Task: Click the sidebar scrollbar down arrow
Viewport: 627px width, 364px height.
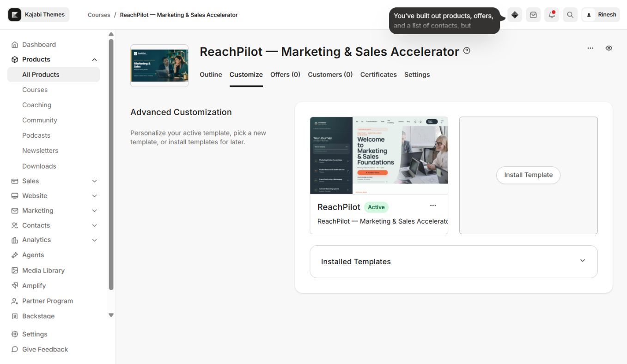Action: pos(111,315)
